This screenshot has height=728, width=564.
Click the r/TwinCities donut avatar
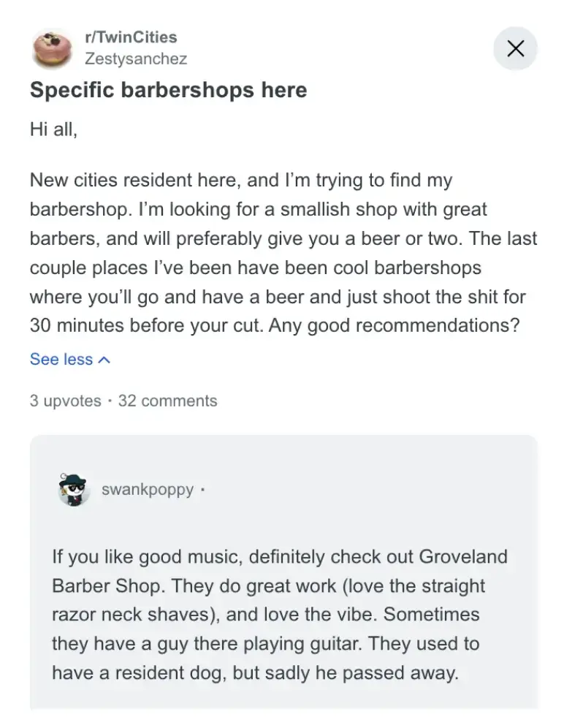[51, 48]
